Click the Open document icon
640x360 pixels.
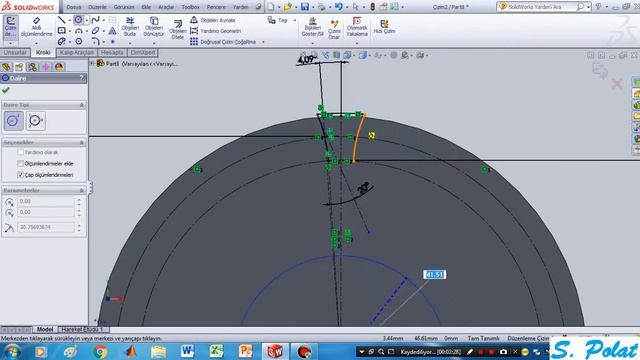point(288,7)
